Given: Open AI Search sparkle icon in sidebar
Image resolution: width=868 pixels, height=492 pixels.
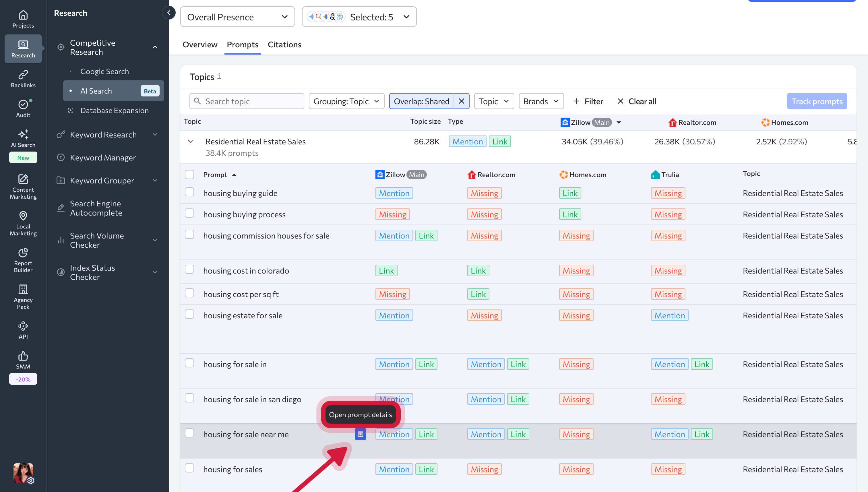Looking at the screenshot, I should 23,134.
